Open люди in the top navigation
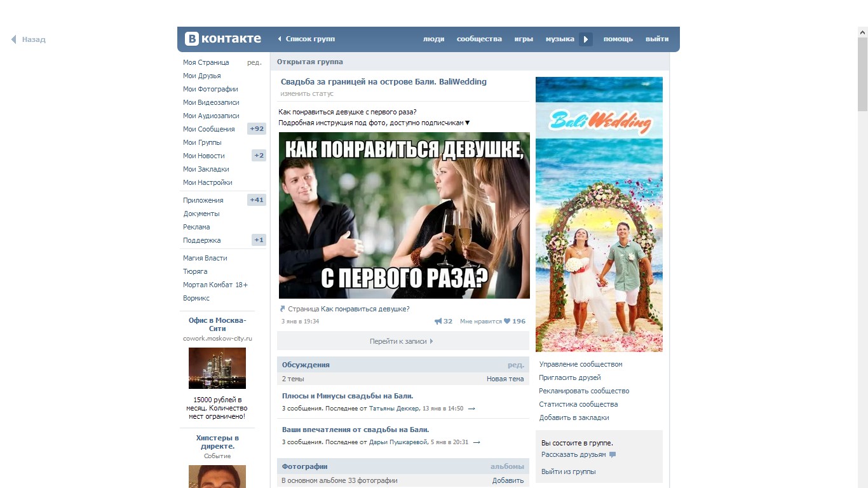The height and width of the screenshot is (488, 868). pyautogui.click(x=434, y=39)
